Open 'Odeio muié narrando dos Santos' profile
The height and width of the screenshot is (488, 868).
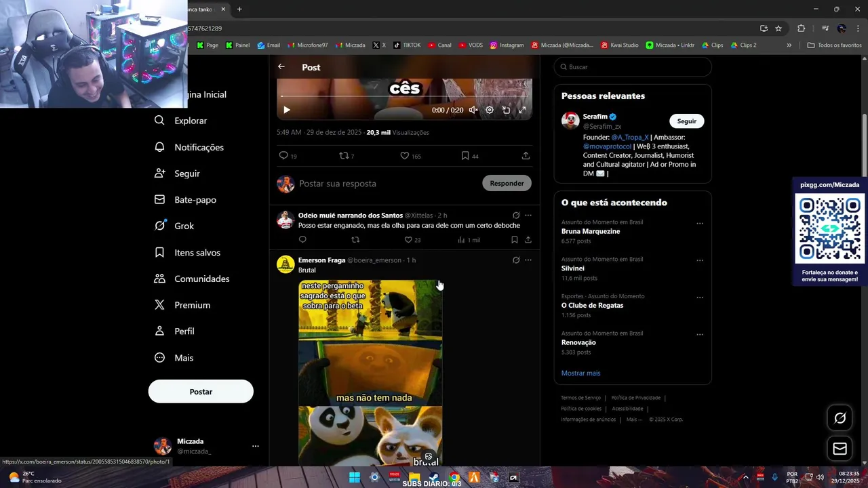click(x=351, y=216)
